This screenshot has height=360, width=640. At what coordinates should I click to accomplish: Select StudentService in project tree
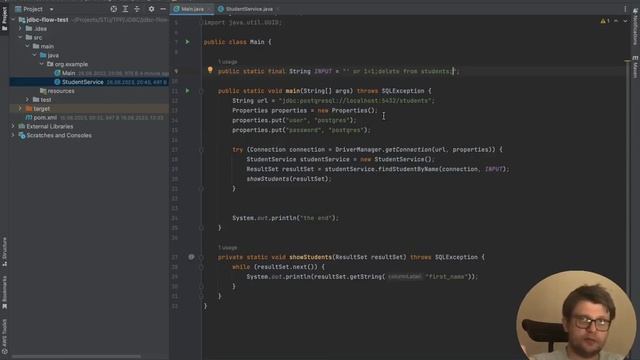pyautogui.click(x=89, y=82)
